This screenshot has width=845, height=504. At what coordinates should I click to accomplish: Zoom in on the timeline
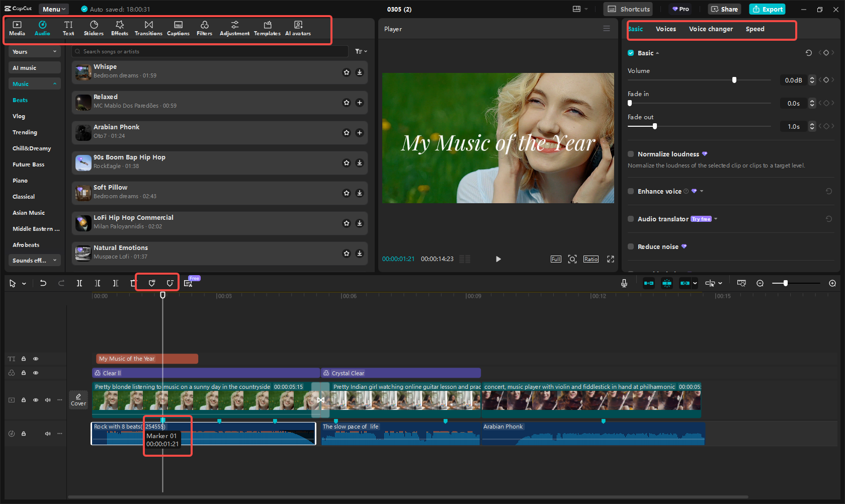point(832,283)
